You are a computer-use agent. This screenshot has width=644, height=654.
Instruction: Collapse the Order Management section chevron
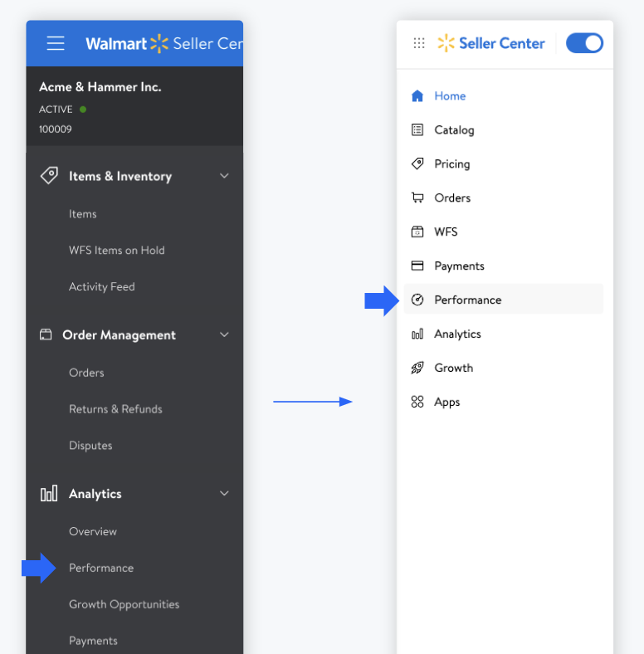223,334
